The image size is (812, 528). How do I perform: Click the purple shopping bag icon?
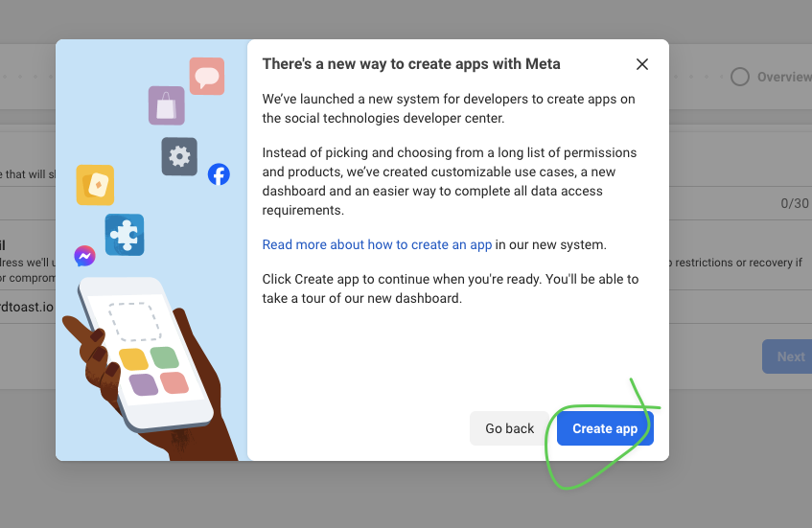point(167,105)
